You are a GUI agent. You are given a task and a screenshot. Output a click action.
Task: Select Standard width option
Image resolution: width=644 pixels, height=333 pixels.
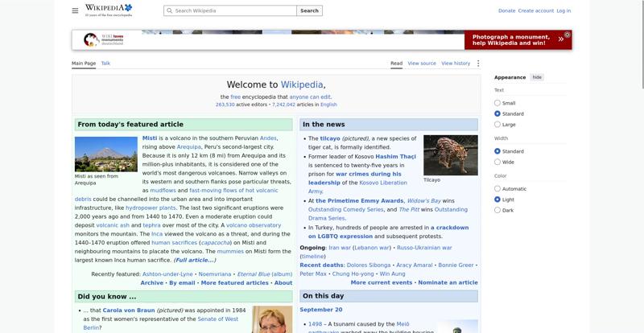click(x=497, y=151)
